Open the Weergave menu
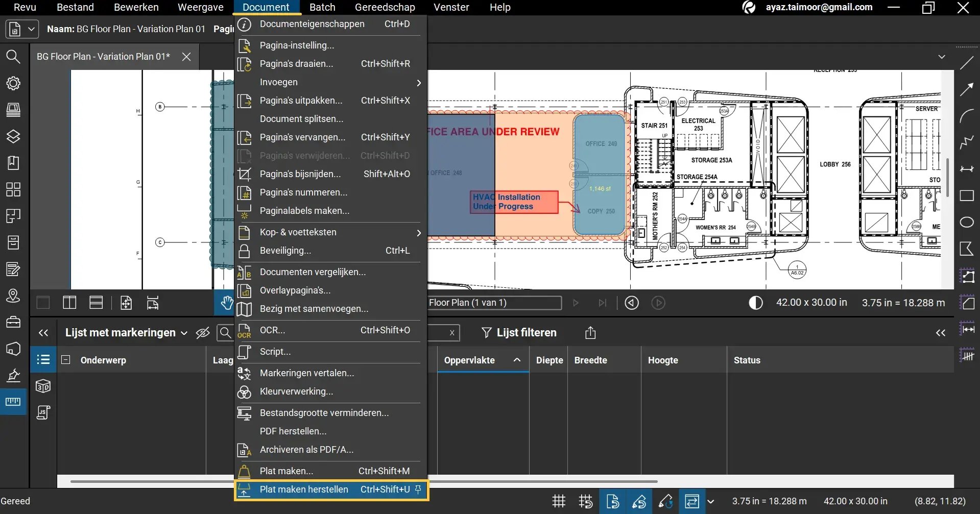This screenshot has height=514, width=980. tap(201, 7)
